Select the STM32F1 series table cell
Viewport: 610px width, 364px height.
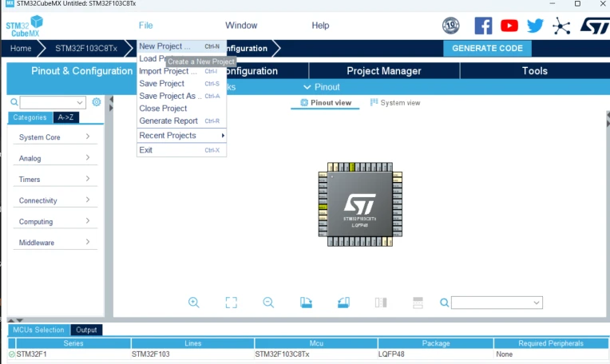coord(73,354)
